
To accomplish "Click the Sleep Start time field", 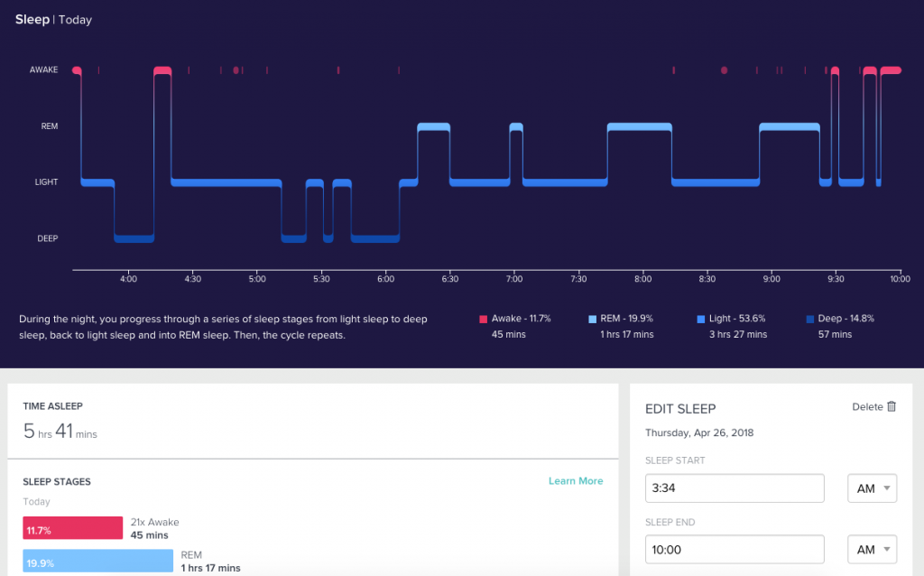I will point(735,488).
